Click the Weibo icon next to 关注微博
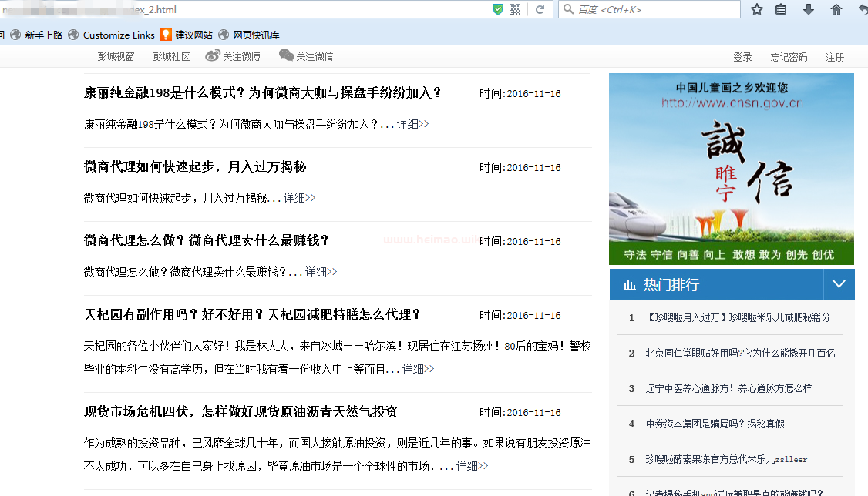The image size is (868, 496). click(213, 55)
